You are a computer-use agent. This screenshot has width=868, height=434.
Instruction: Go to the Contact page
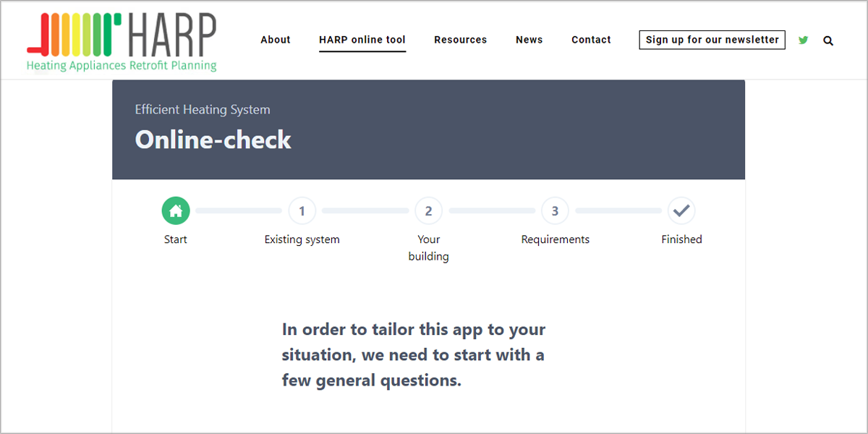pyautogui.click(x=591, y=40)
